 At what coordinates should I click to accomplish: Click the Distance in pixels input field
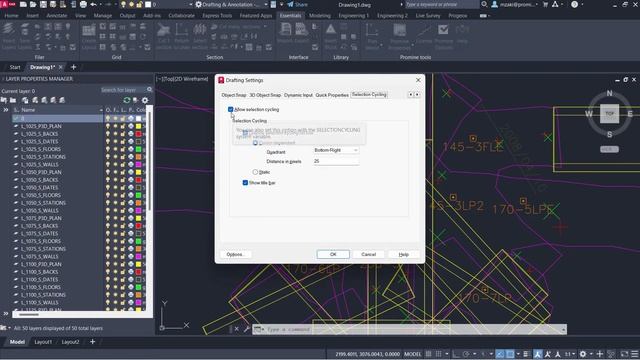(x=336, y=161)
